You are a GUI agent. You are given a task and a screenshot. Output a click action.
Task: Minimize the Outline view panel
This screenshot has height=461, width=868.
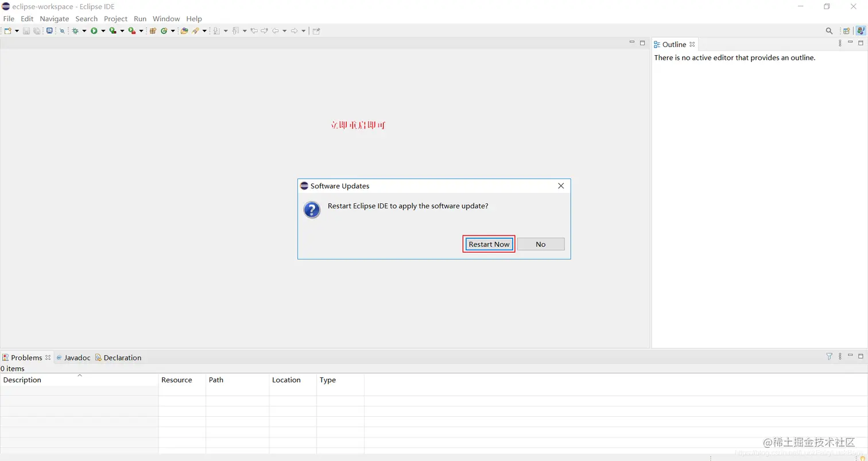click(850, 42)
